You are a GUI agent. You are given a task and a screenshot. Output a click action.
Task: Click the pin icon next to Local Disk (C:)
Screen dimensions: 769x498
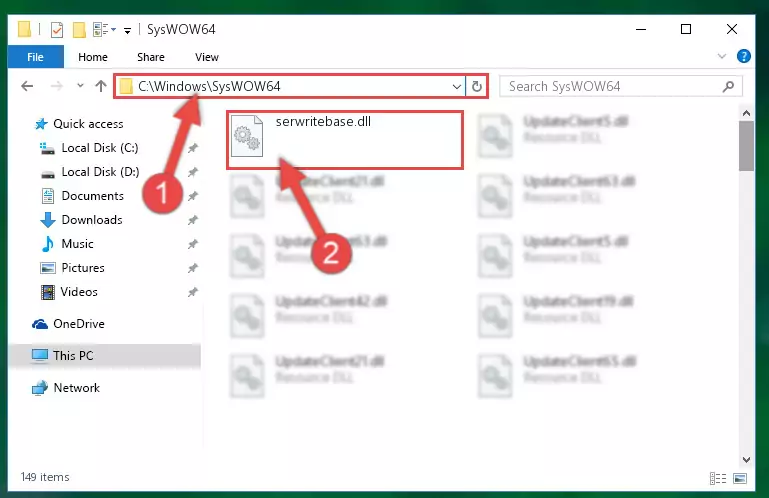193,148
